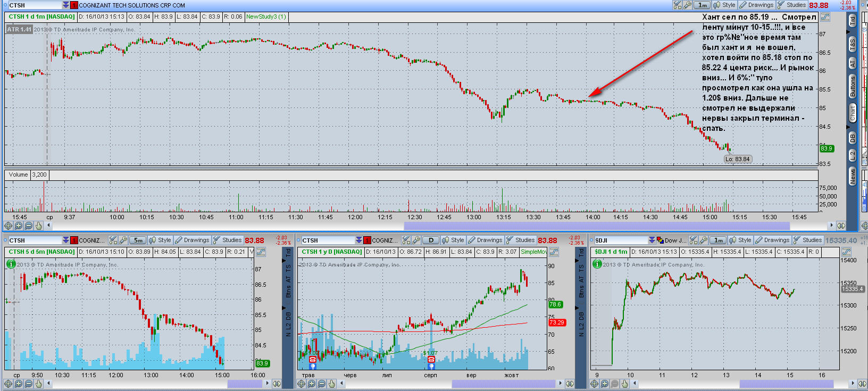Open the DB side tab of main chart
The image size is (868, 391).
point(853,138)
